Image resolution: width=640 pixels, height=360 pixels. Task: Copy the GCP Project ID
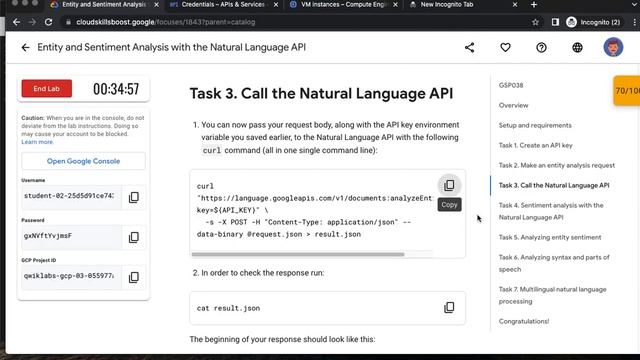coord(134,277)
